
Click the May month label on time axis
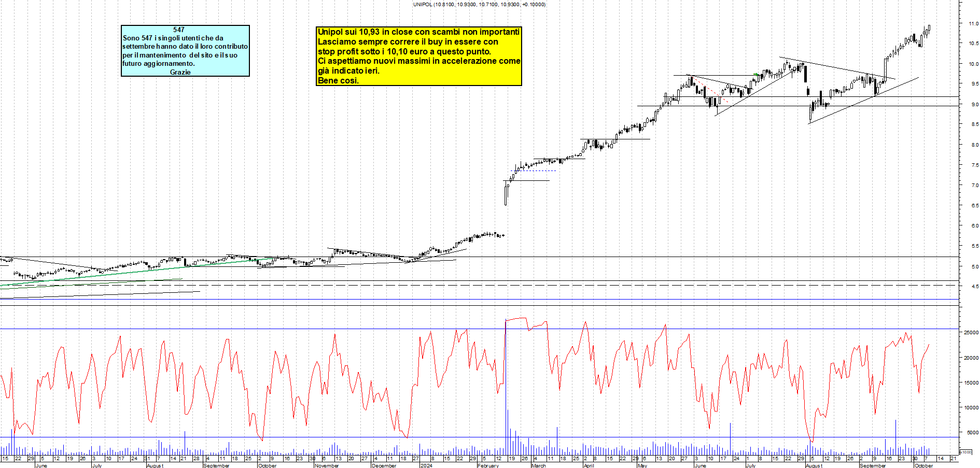point(642,465)
